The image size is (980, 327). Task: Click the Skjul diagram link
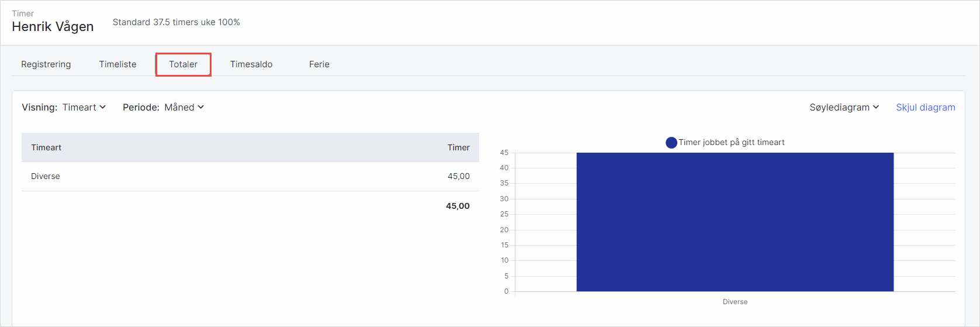(925, 107)
